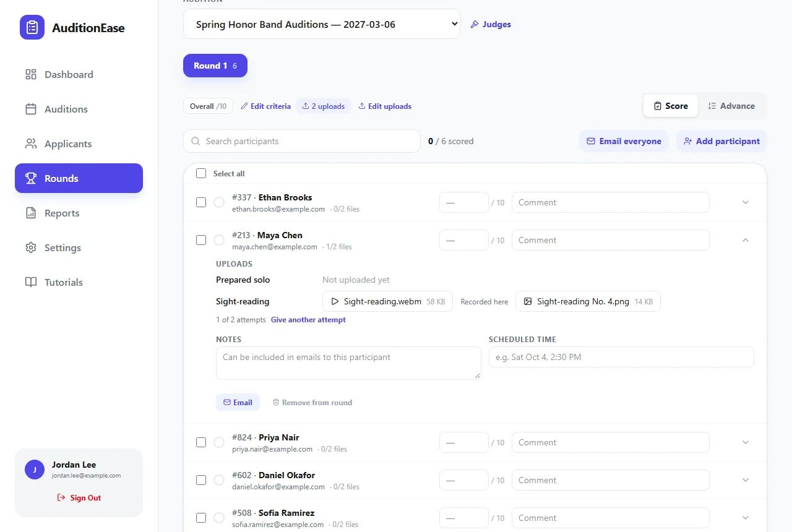Click the Applicants people icon

click(x=31, y=144)
